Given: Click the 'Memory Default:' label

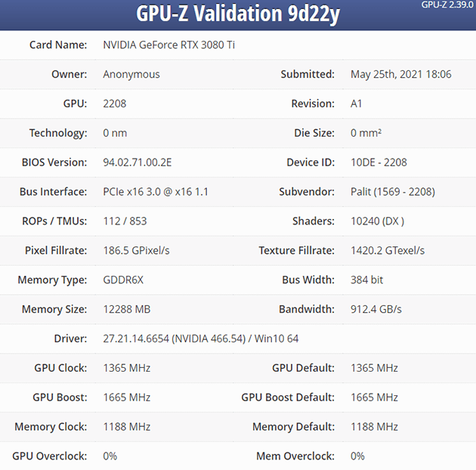Looking at the screenshot, I should [x=294, y=427].
